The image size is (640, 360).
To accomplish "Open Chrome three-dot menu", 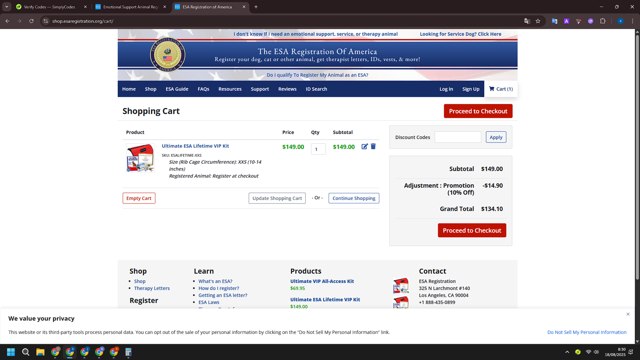I will coord(633,21).
